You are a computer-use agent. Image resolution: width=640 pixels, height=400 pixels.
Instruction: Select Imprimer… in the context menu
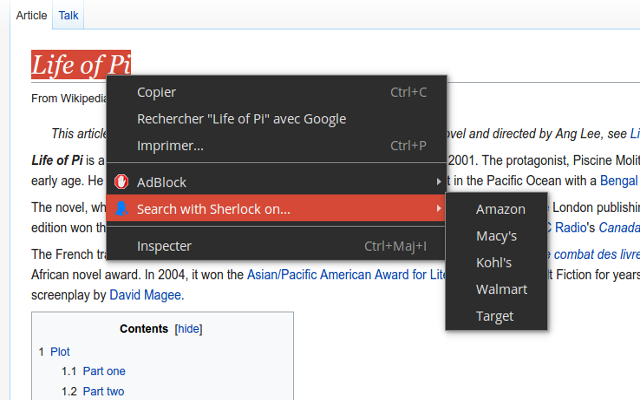pyautogui.click(x=170, y=146)
